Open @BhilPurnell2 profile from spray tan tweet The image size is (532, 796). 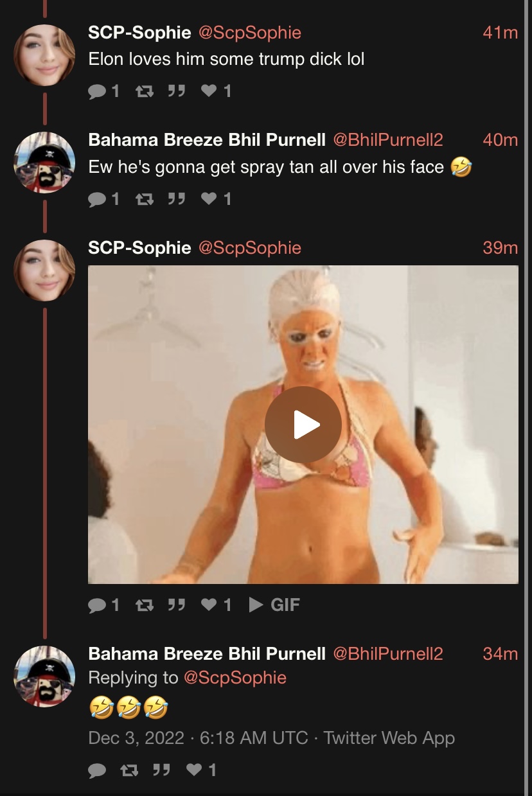388,139
